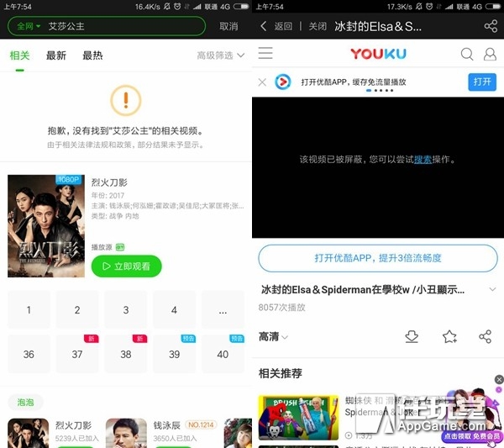Tap the Youku app logo in the banner

point(283,82)
